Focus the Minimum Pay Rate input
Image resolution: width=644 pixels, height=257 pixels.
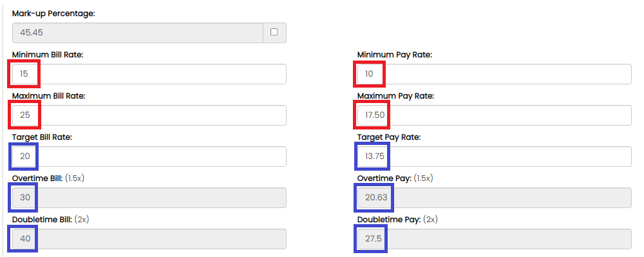tap(494, 74)
